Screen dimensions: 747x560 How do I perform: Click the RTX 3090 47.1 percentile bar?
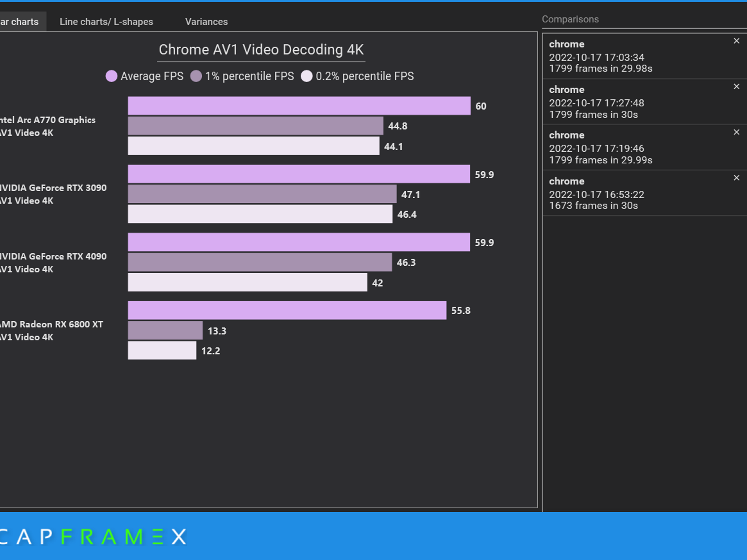coord(262,194)
